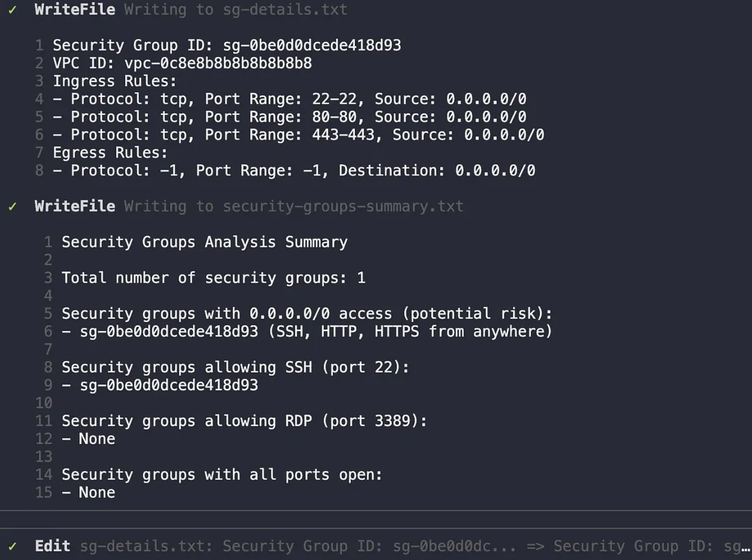The height and width of the screenshot is (560, 752).
Task: Click the checkmark beside the sg-details.txt WriteFile
Action: [x=12, y=10]
